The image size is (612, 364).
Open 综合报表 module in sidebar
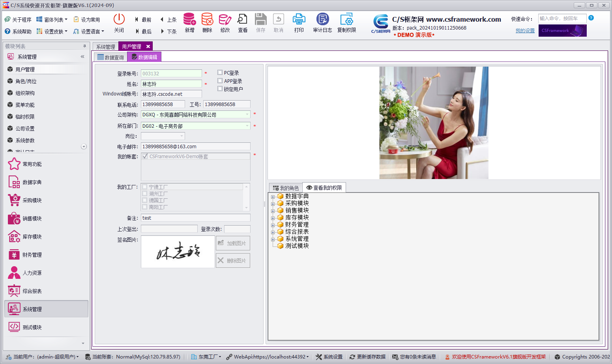24,291
